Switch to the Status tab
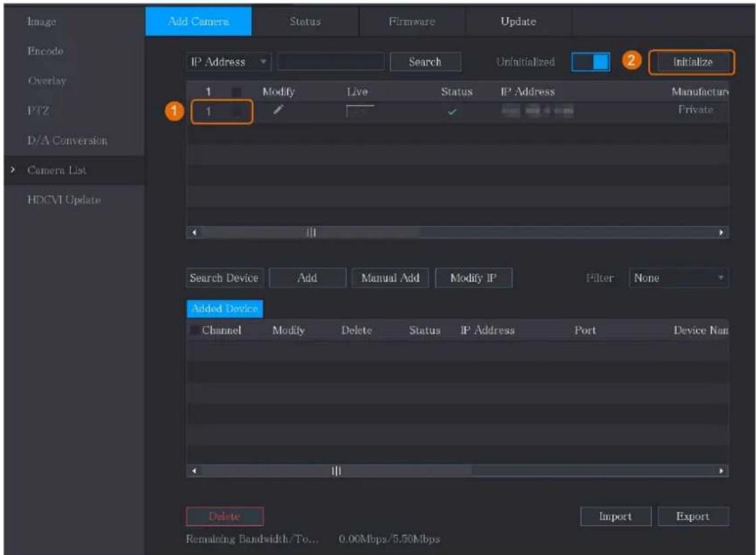The height and width of the screenshot is (555, 756). [305, 21]
